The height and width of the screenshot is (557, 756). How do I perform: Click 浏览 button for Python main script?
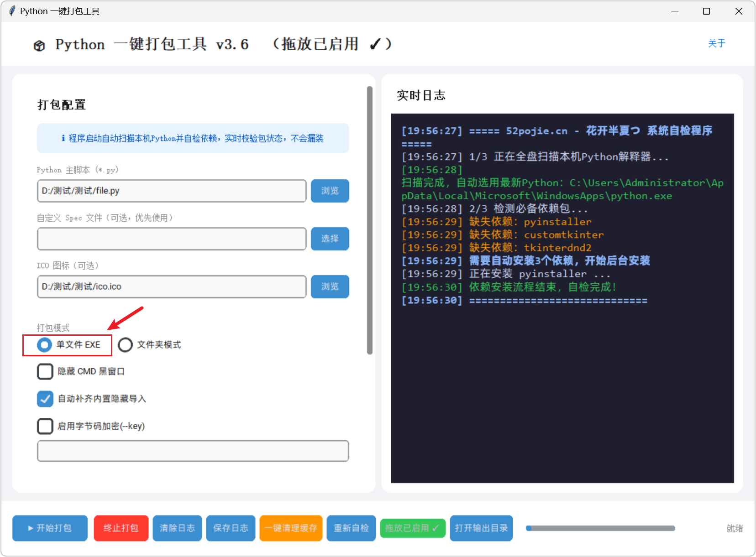point(330,191)
